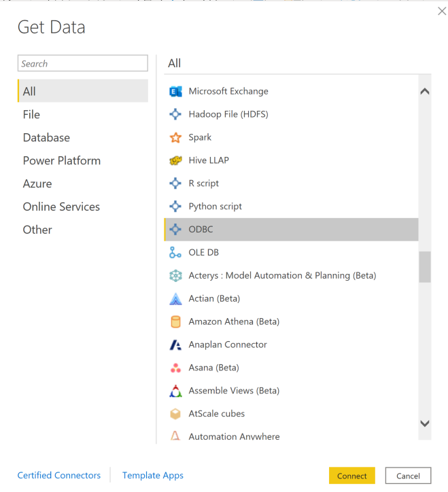This screenshot has height=492, width=448.
Task: Click the Hadoop File (HDFS) icon
Action: tap(175, 114)
